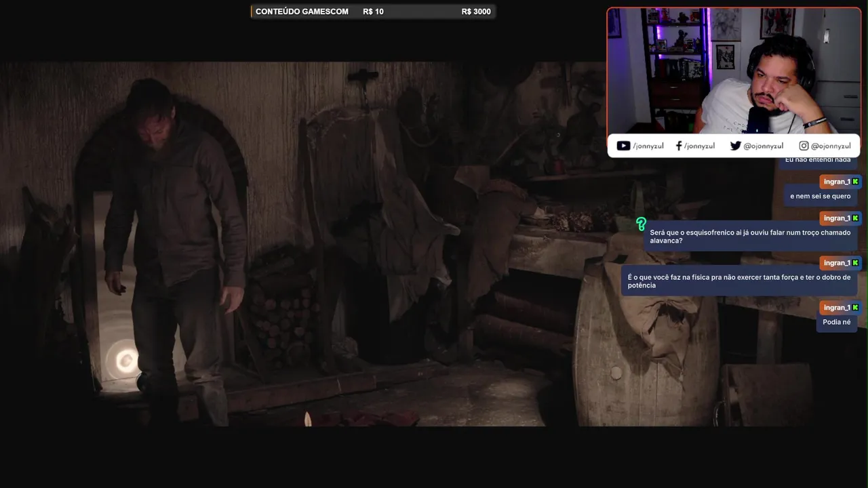868x488 pixels.
Task: Open the /jonnyzul Facebook handle
Action: click(699, 146)
